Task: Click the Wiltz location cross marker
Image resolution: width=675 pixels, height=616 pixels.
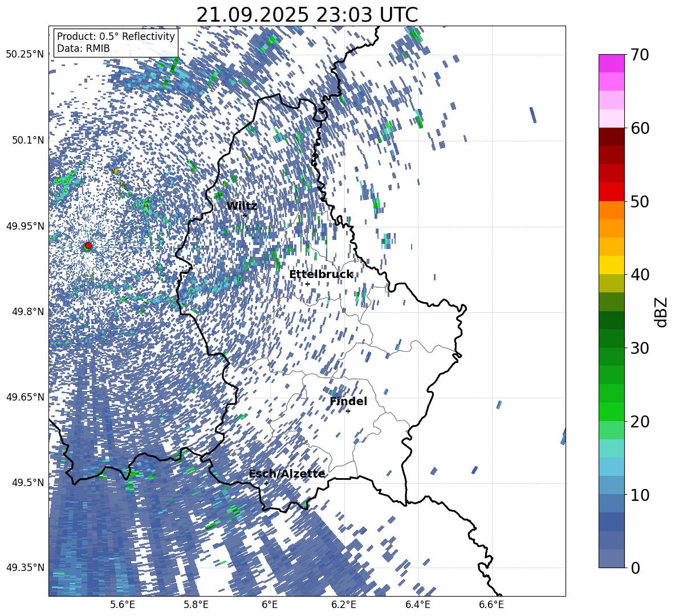Action: point(245,215)
